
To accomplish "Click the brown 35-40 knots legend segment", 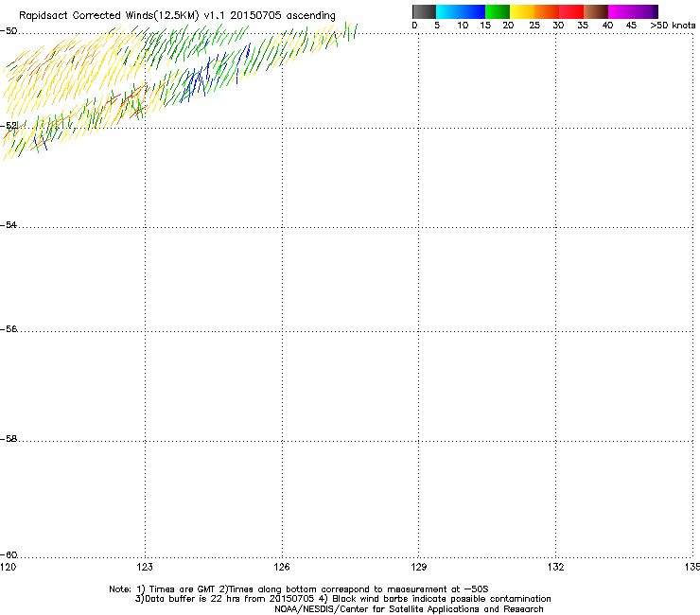I will [x=596, y=11].
